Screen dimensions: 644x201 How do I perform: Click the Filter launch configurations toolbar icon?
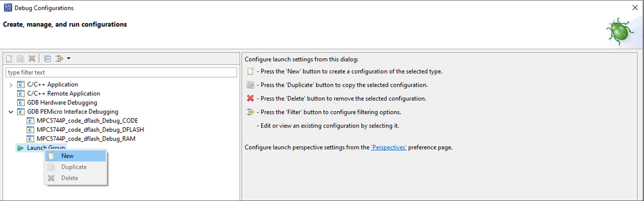(59, 59)
